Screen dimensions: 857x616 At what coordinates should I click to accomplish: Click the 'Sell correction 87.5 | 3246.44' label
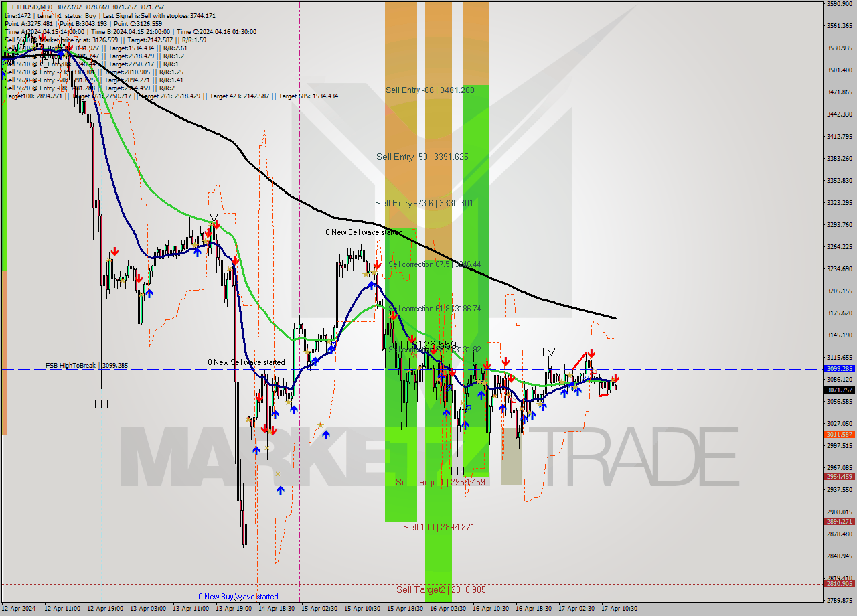point(435,264)
